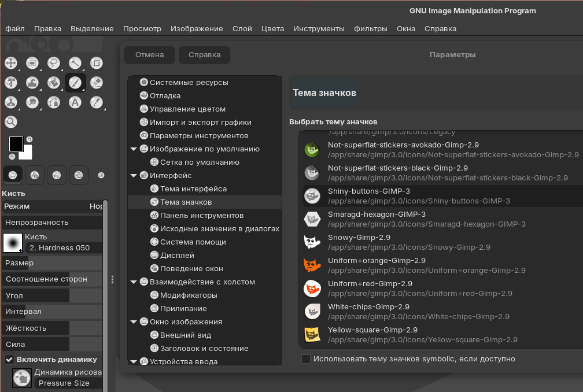This screenshot has height=392, width=583.
Task: Choose the White-chips-Gimp-2.9 icon theme row
Action: [442, 312]
